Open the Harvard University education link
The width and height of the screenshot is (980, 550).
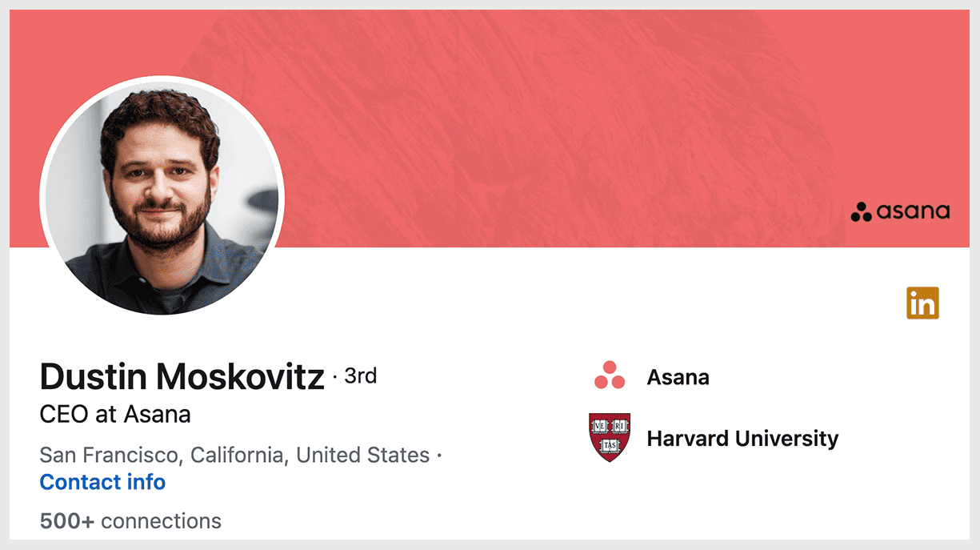point(742,439)
